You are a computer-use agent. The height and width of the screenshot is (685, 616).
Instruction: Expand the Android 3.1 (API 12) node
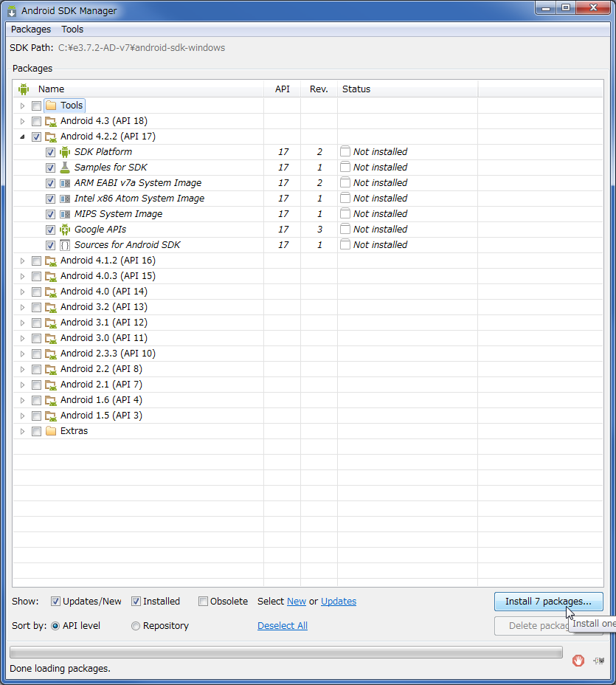click(23, 323)
